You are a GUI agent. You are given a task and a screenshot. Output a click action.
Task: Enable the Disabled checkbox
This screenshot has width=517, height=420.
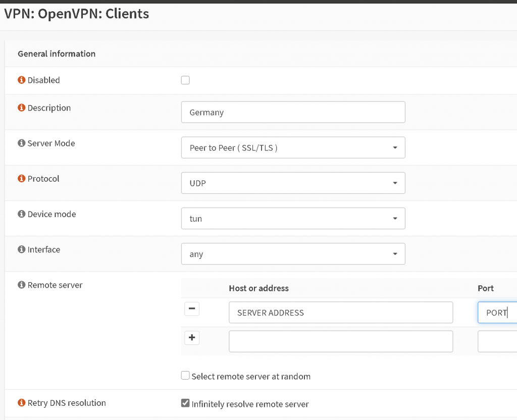pos(185,80)
